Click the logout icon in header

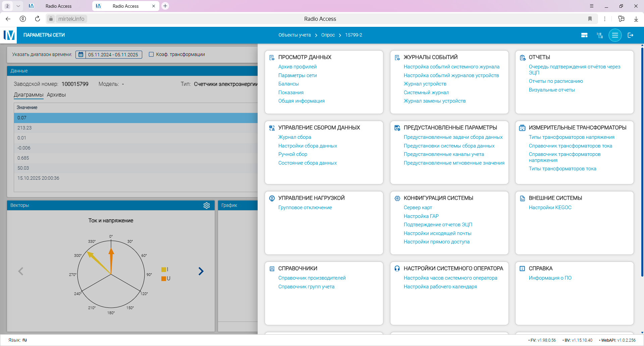[x=631, y=35]
